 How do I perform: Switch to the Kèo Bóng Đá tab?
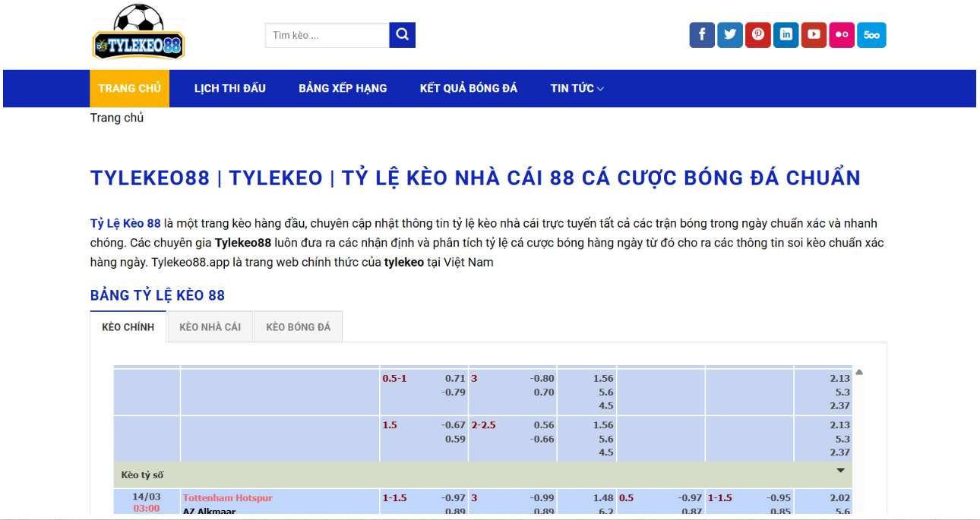[298, 327]
